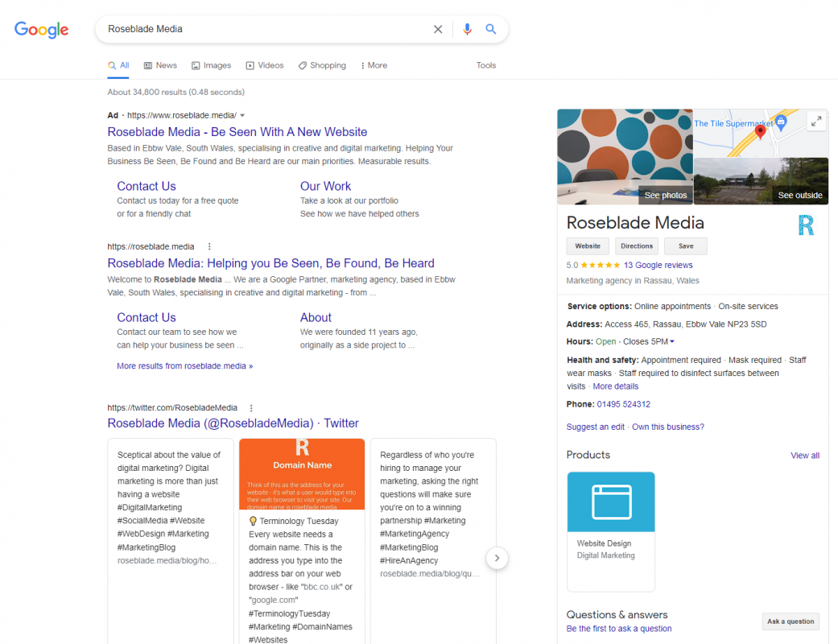Click the Ask a question button
Screen dimensions: 838x644
pyautogui.click(x=791, y=621)
